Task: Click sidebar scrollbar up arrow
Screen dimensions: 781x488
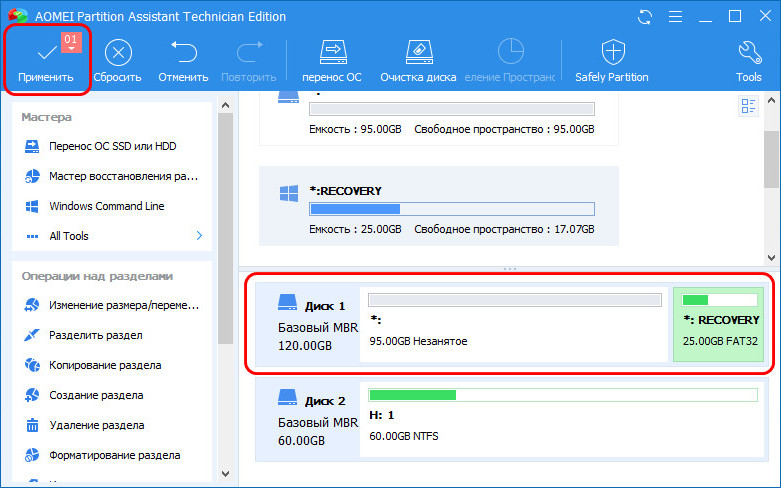Action: click(x=225, y=105)
